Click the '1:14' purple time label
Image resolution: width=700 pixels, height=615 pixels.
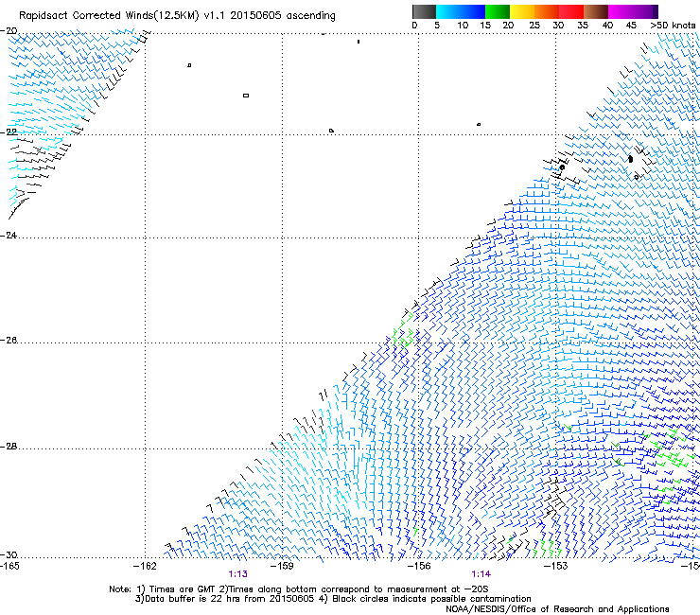pyautogui.click(x=481, y=574)
